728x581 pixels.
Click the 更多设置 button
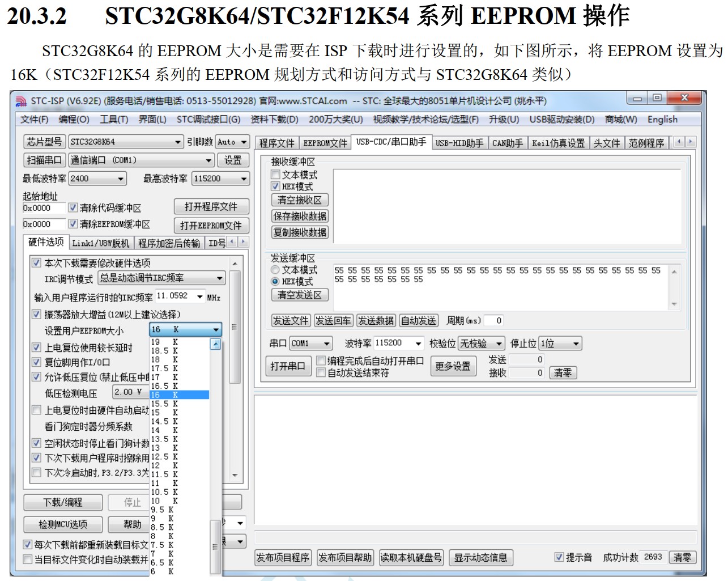[x=453, y=366]
